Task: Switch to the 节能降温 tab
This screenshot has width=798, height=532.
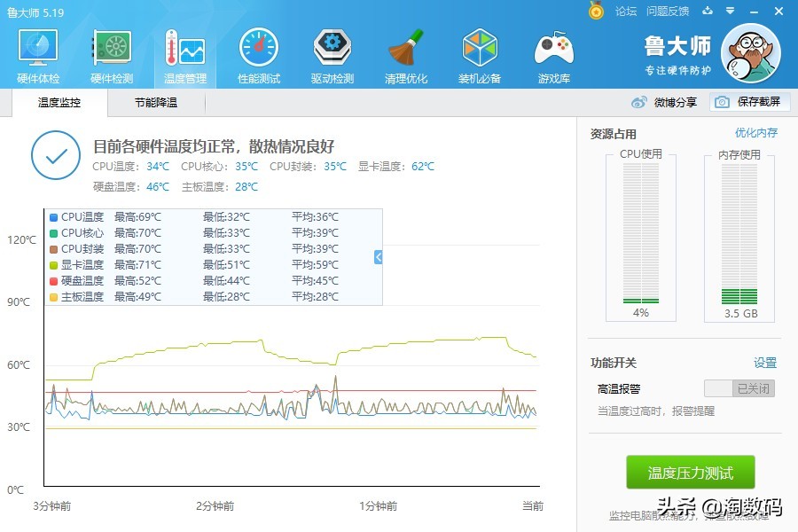Action: [x=154, y=103]
